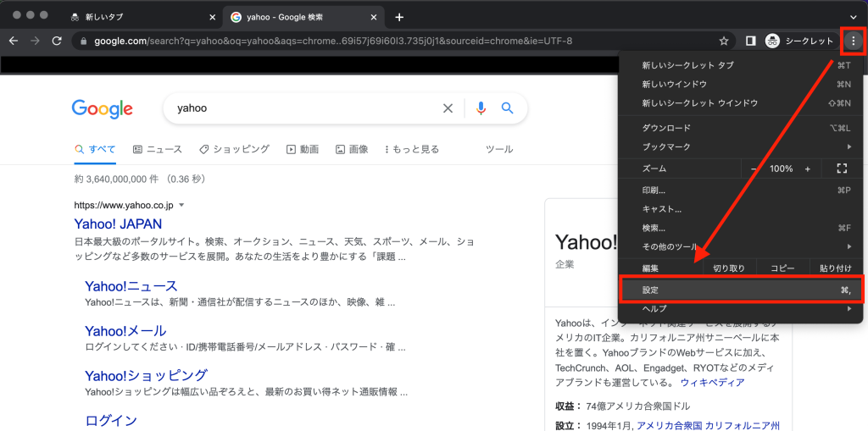Image resolution: width=868 pixels, height=431 pixels.
Task: Open the アメリカ合衆国 カリフォルニア州 link
Action: pos(708,425)
